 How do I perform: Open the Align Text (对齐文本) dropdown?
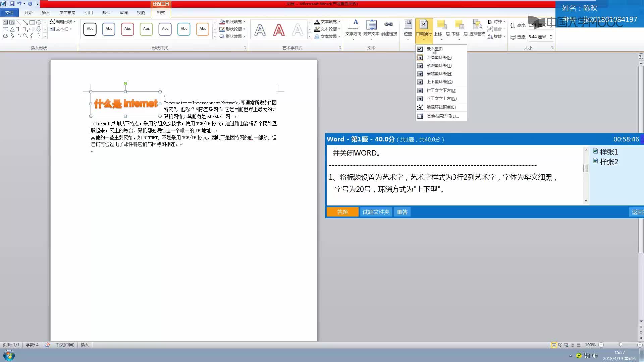pyautogui.click(x=371, y=30)
